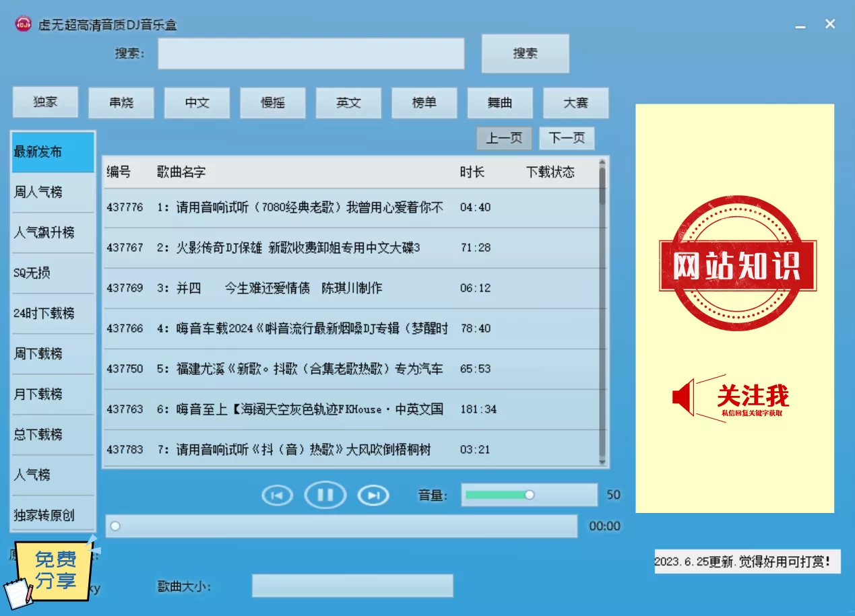Skip to the next track
Viewport: 855px width, 616px height.
pos(373,495)
